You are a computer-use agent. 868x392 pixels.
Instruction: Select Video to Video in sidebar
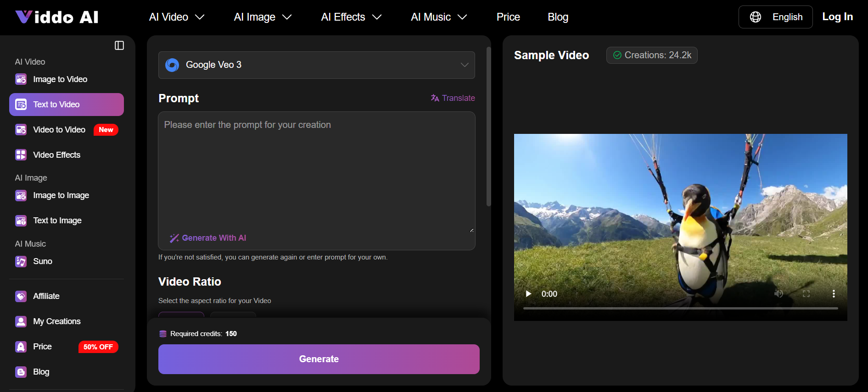pyautogui.click(x=59, y=130)
